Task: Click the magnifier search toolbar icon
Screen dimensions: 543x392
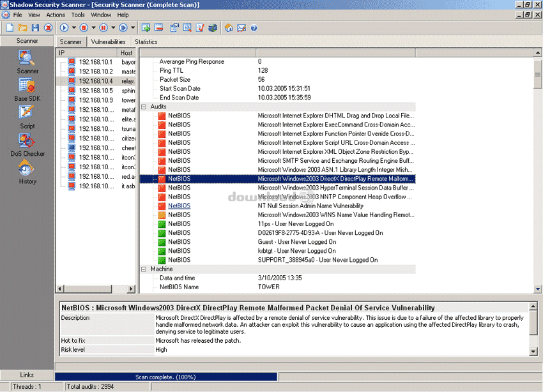Action: [x=187, y=27]
